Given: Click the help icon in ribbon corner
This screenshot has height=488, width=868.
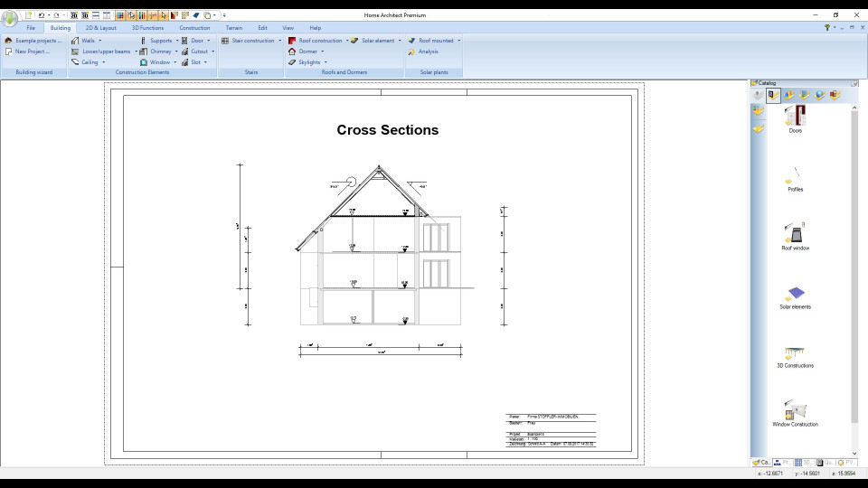Looking at the screenshot, I should click(827, 28).
